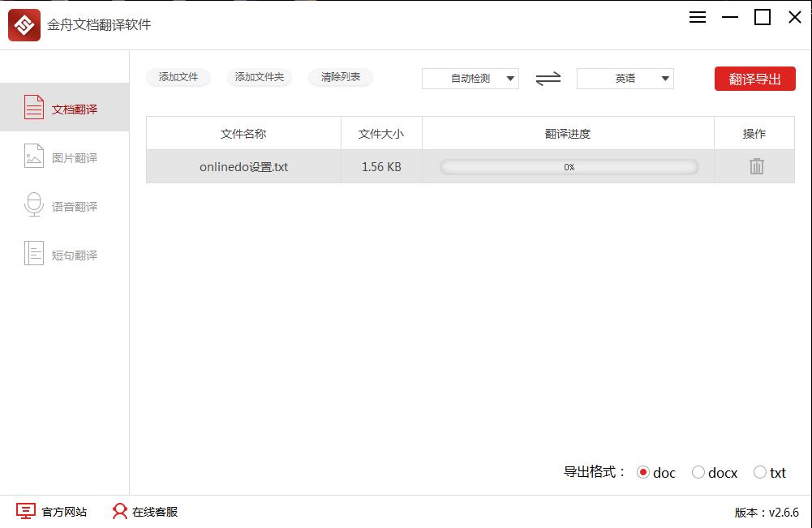Open the 自动检测 source language dropdown

[x=470, y=78]
